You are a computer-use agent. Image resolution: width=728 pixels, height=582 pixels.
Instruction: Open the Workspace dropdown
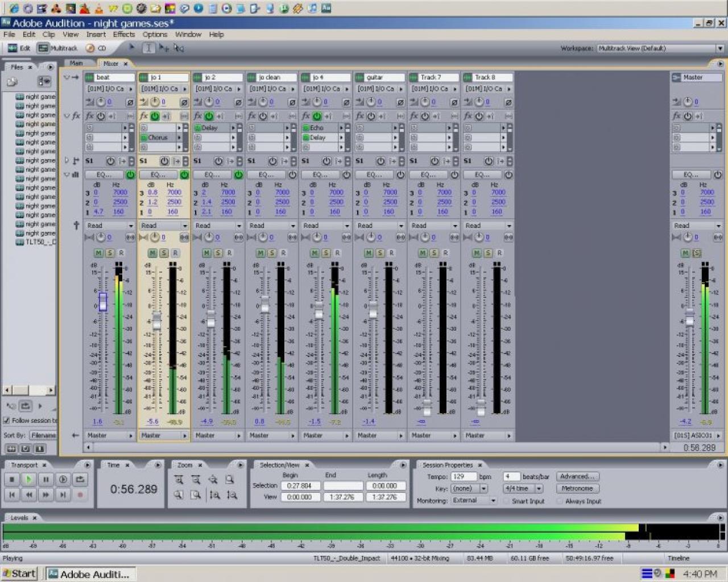coord(660,48)
